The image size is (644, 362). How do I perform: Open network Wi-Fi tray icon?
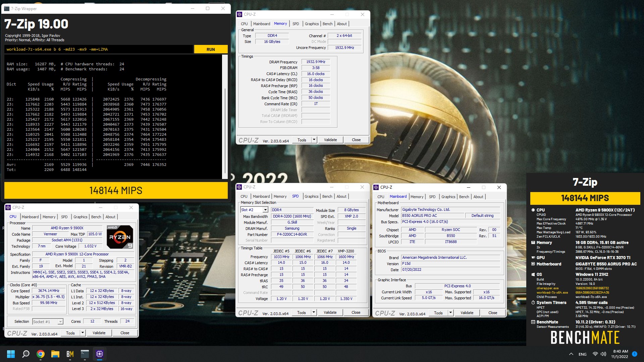[x=595, y=354]
